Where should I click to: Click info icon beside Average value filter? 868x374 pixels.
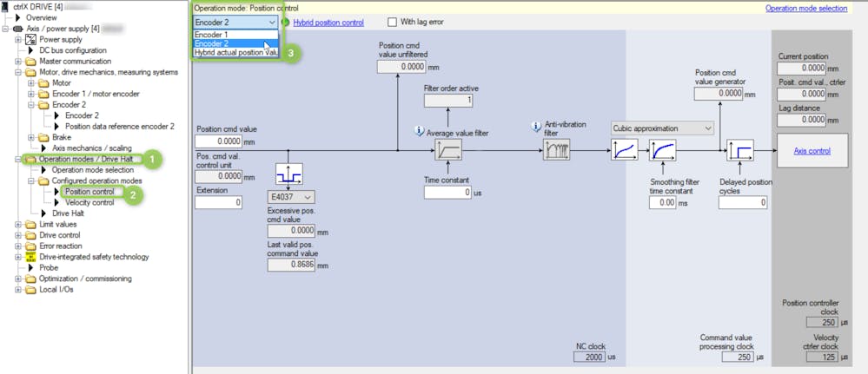[x=419, y=132]
